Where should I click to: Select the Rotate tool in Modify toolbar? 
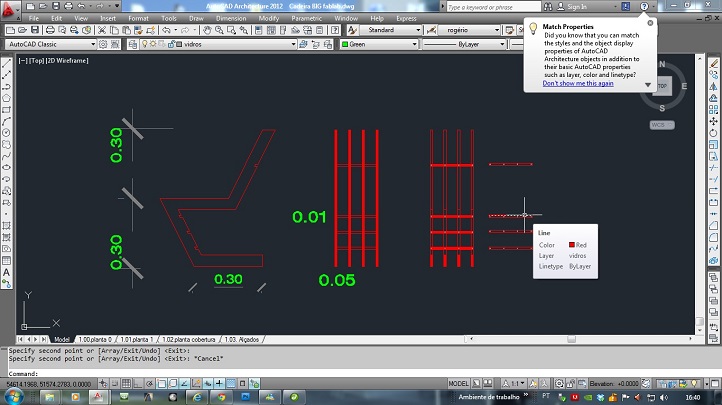(x=714, y=133)
